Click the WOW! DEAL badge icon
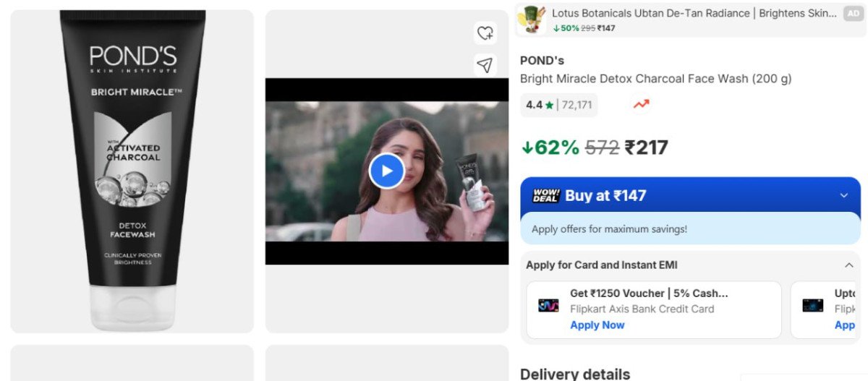The height and width of the screenshot is (381, 868). [x=546, y=196]
